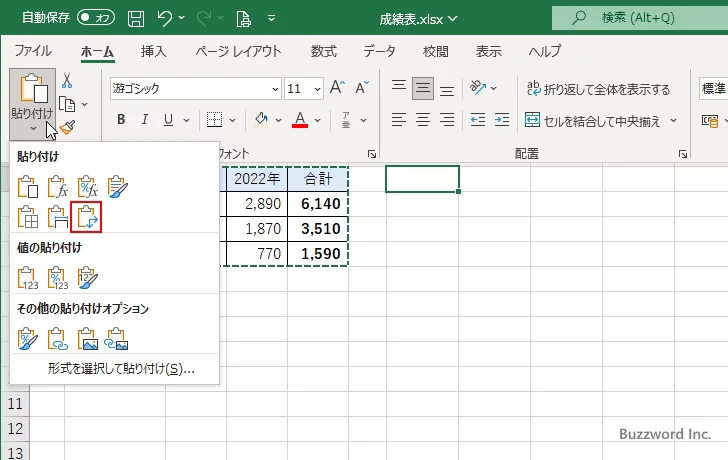Toggle wrap text to show all
This screenshot has height=460, width=728.
click(598, 89)
